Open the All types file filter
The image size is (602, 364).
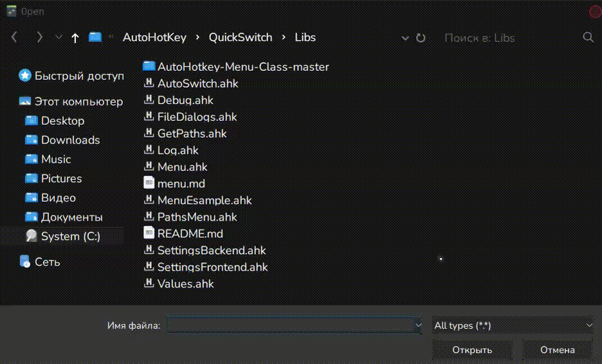pos(512,325)
